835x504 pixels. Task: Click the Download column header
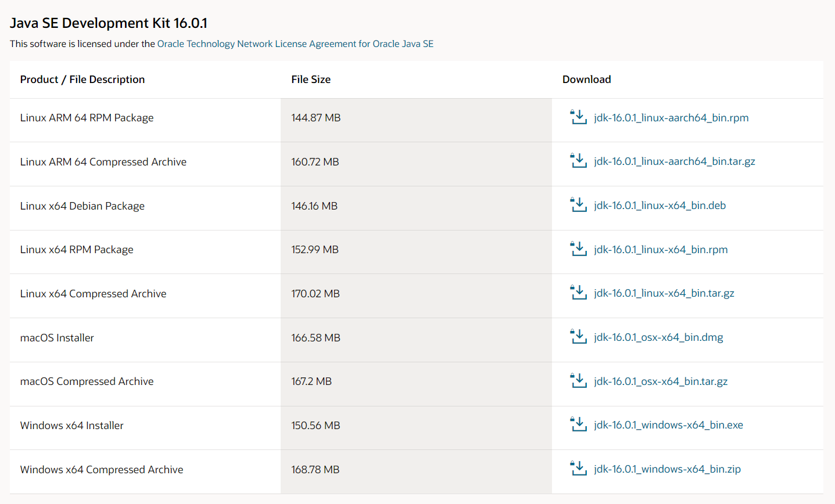(587, 80)
